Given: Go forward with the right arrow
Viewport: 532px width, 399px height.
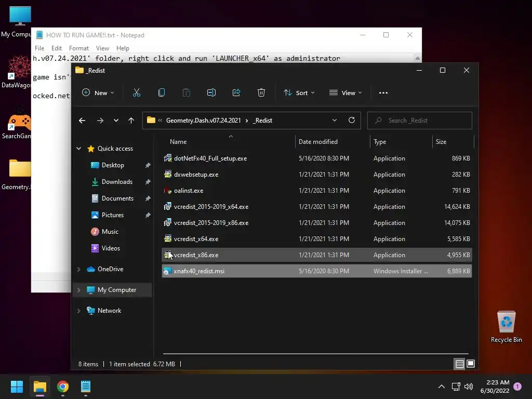Looking at the screenshot, I should tap(100, 121).
